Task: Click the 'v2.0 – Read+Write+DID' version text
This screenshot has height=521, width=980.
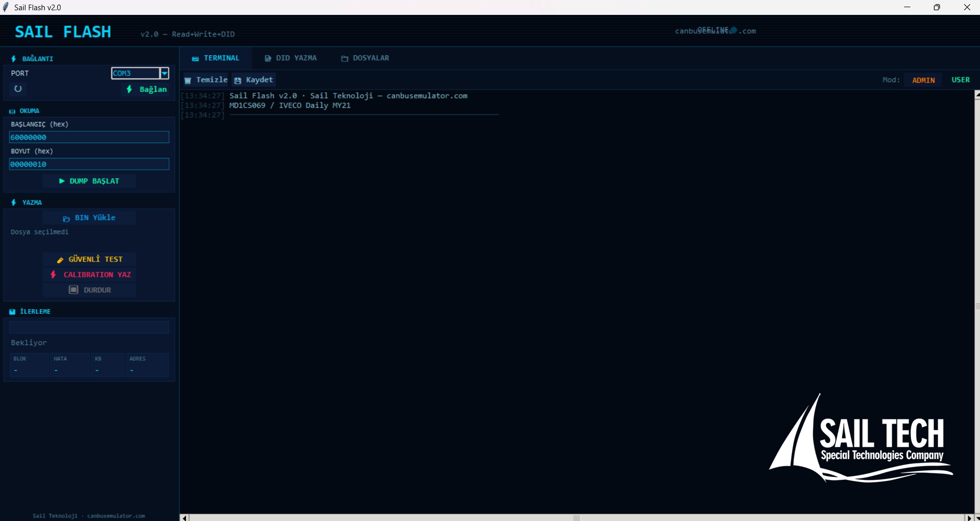Action: pyautogui.click(x=188, y=34)
